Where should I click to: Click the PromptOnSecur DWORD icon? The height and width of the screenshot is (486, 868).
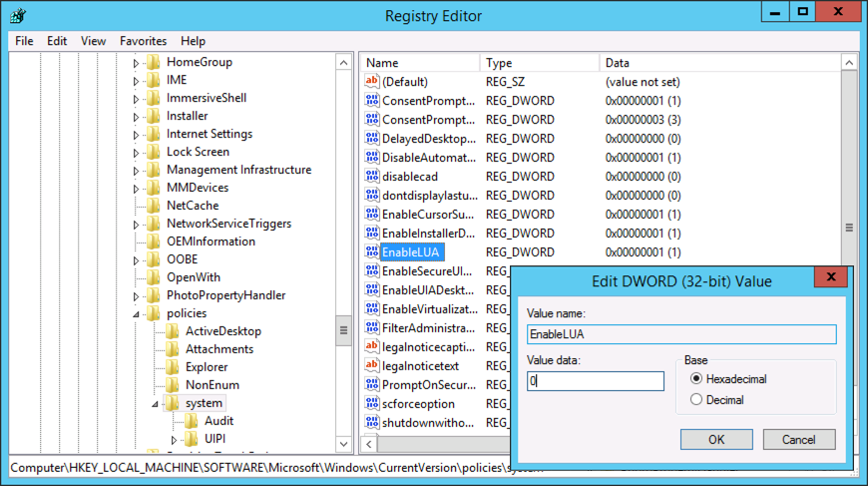tap(372, 384)
